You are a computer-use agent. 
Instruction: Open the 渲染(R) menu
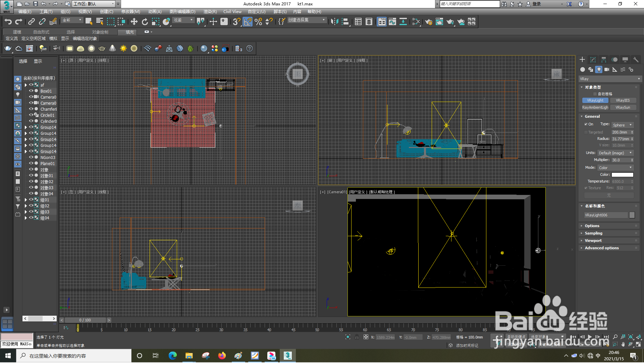(210, 12)
